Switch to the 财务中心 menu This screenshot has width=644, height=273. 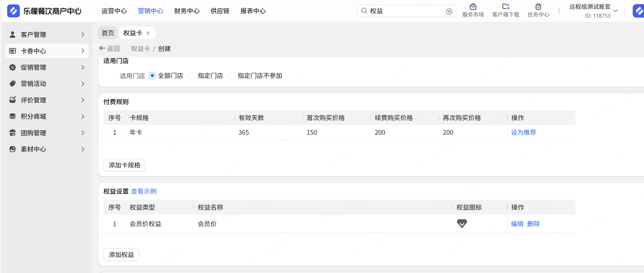pos(187,11)
